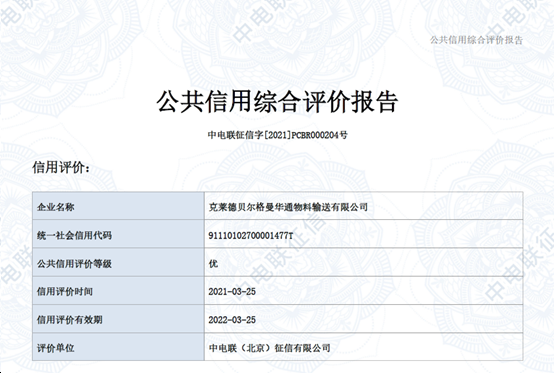Click the 信用评价: section heading
Viewport: 554px width, 373px height.
coord(61,167)
